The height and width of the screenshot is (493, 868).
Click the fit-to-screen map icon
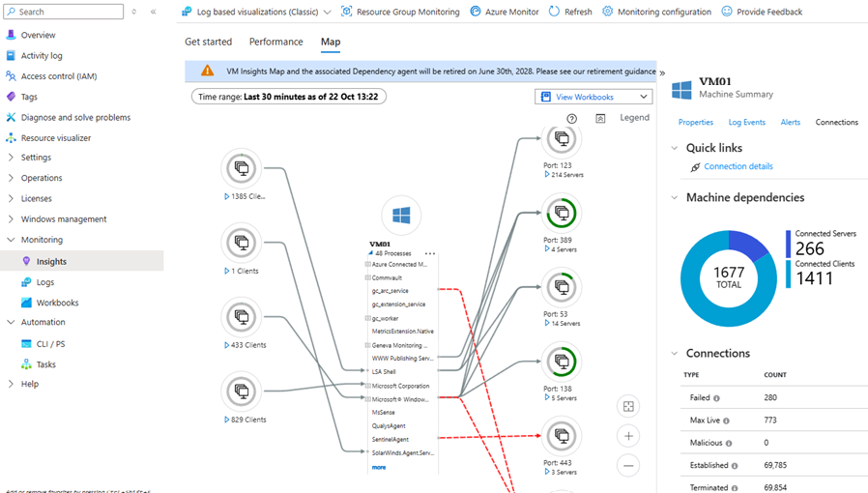tap(628, 407)
